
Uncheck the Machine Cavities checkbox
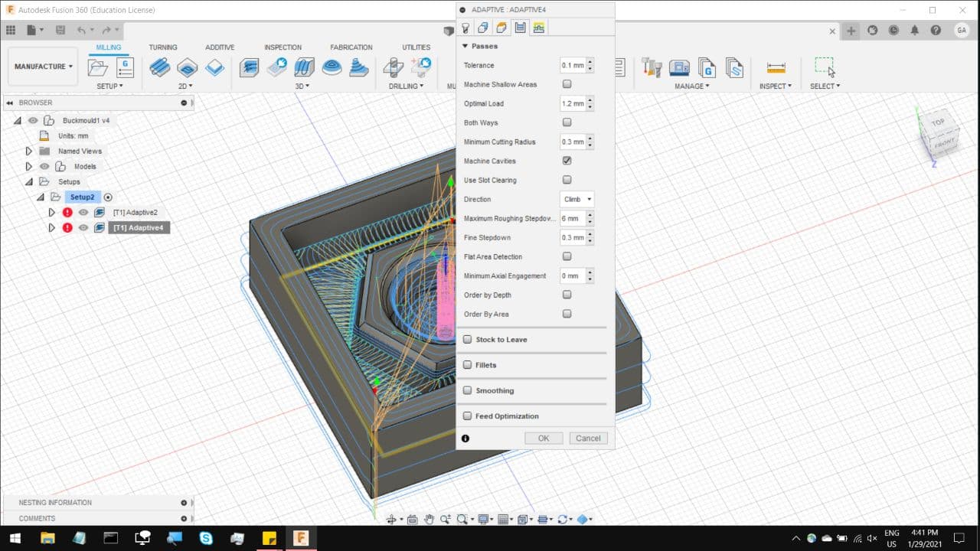coord(567,161)
